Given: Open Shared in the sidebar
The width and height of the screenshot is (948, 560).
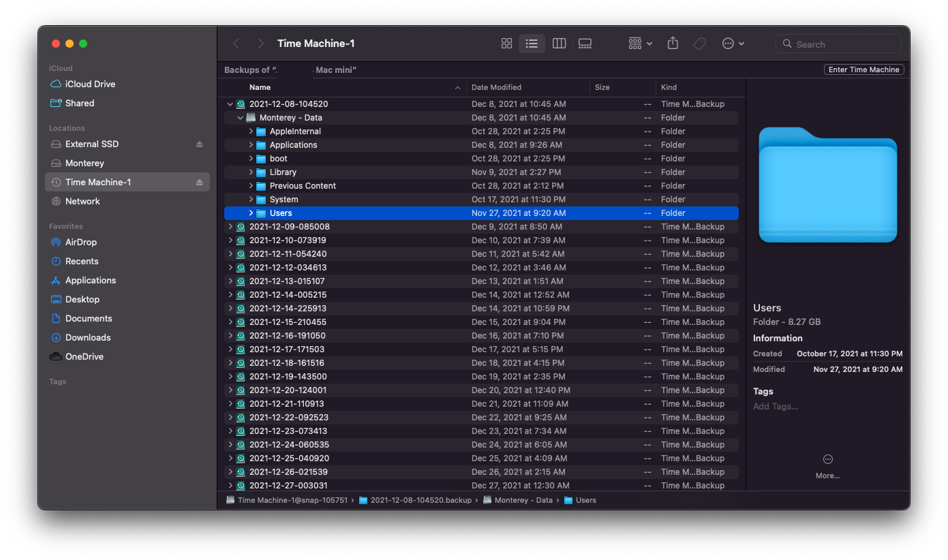Looking at the screenshot, I should pyautogui.click(x=127, y=104).
